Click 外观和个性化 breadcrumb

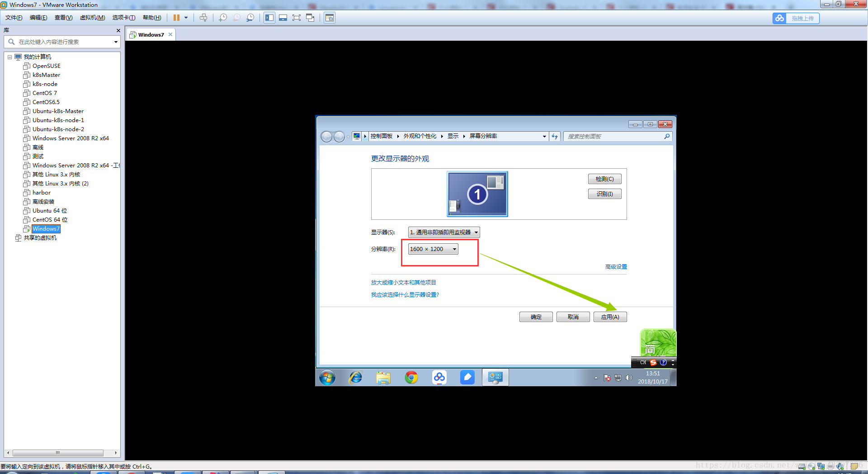pos(420,136)
